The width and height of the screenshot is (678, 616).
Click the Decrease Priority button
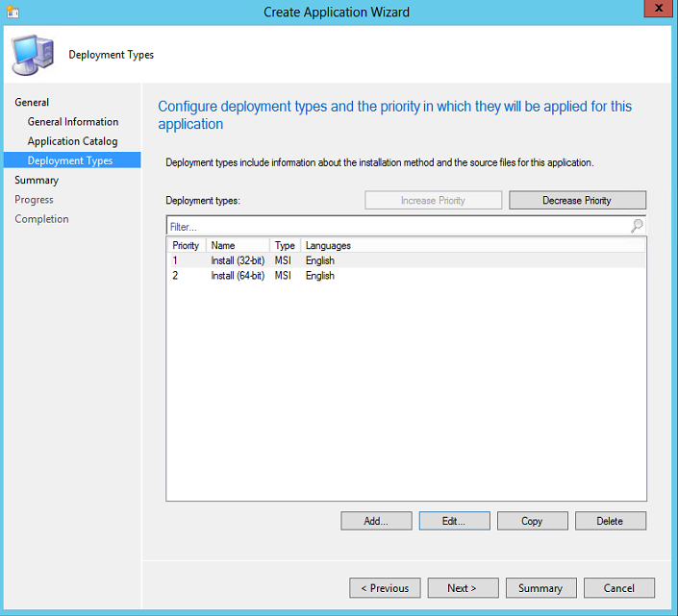pyautogui.click(x=577, y=201)
